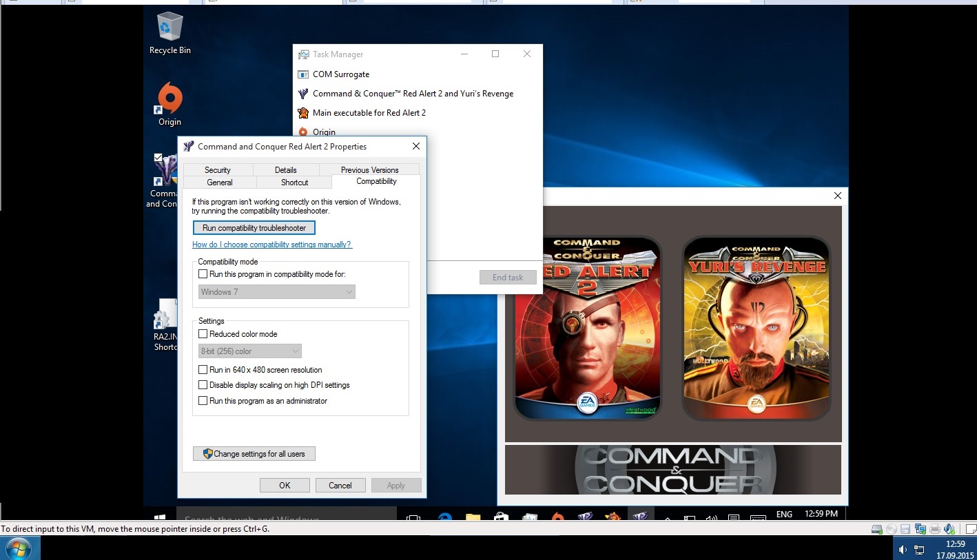Enable Run this program as an administrator

(x=203, y=401)
